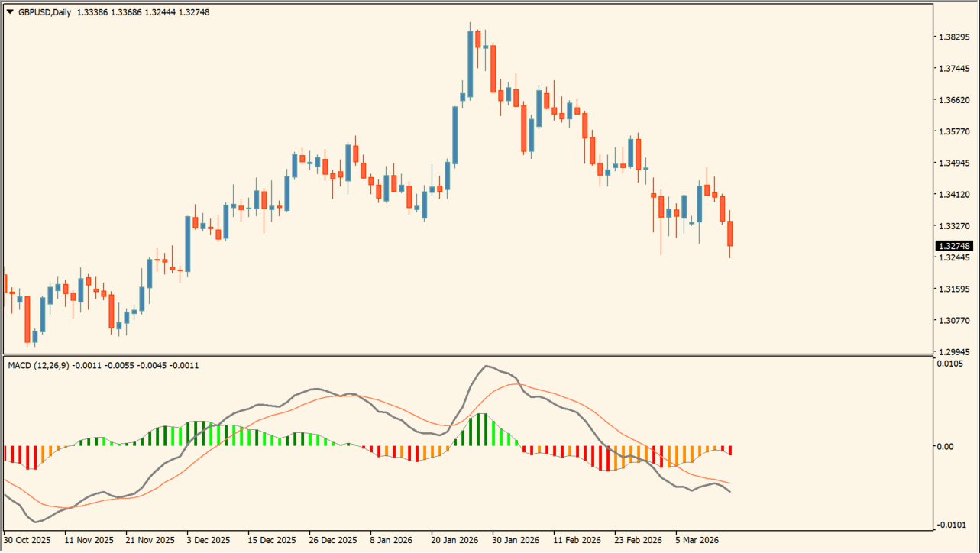980x553 pixels.
Task: Click the 0.0105 MACD scale value
Action: click(x=949, y=364)
